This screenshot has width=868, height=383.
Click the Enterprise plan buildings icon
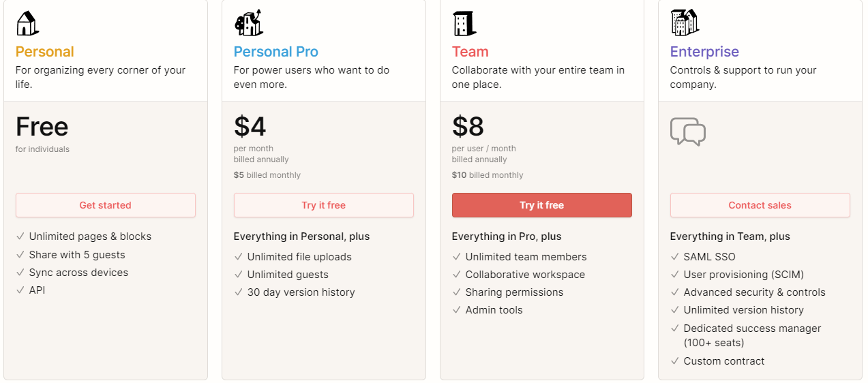684,22
